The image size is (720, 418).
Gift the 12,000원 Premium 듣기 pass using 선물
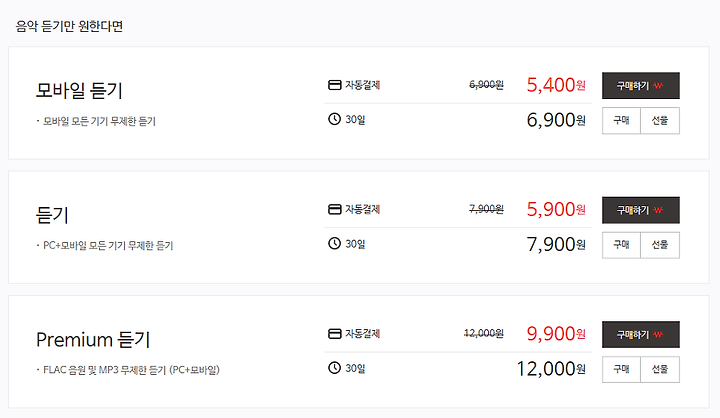pyautogui.click(x=660, y=369)
